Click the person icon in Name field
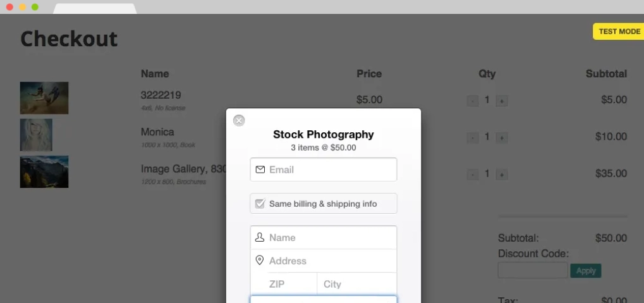The height and width of the screenshot is (303, 644). click(260, 237)
